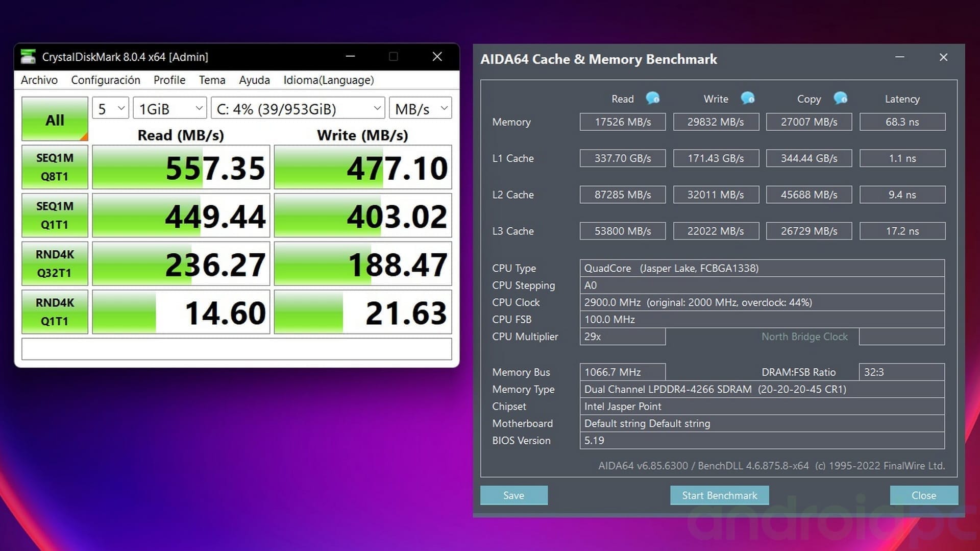
Task: Run all tests with the All button
Action: pyautogui.click(x=55, y=119)
